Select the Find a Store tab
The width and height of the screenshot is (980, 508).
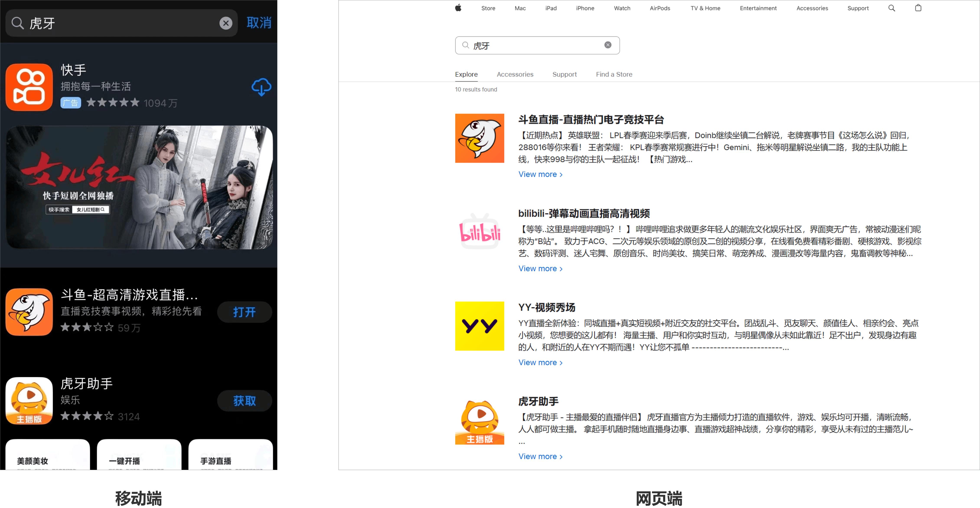614,74
